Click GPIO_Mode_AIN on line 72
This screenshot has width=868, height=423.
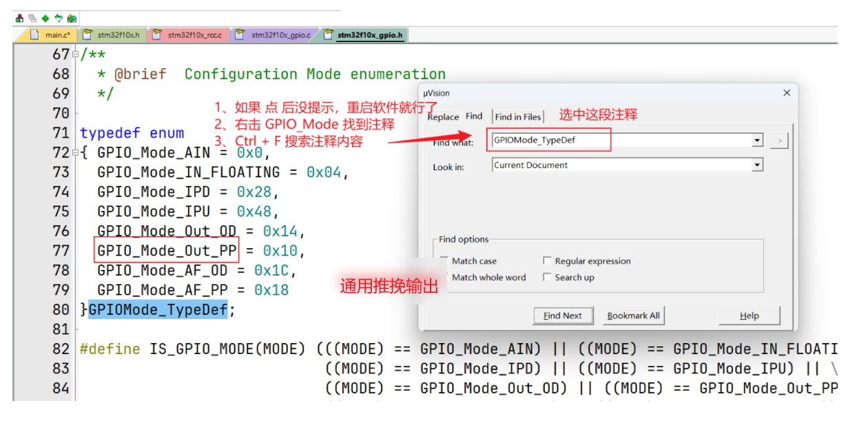coord(154,153)
